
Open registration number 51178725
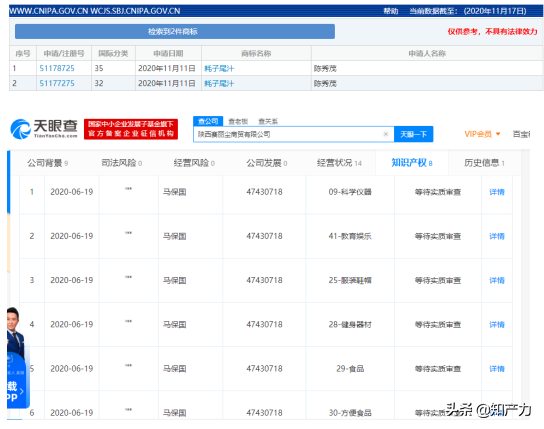coord(57,68)
